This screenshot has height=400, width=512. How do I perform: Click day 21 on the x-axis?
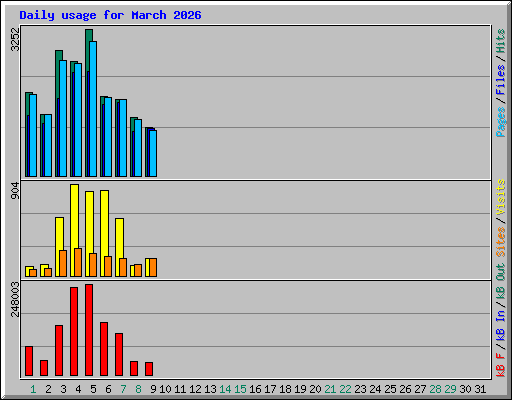tap(330, 389)
